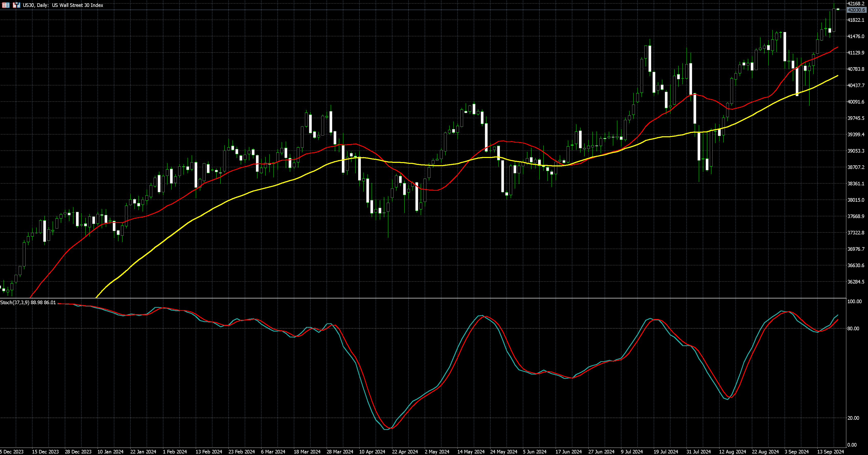Click the 36284.5 price axis label
Screen dimensions: 868x455
click(x=856, y=282)
